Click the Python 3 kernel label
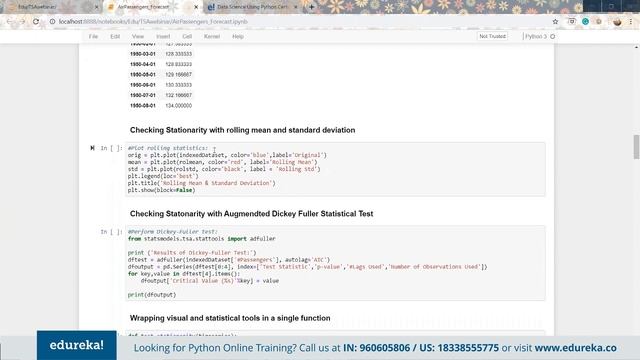Viewport: 640px width, 360px height. (536, 36)
